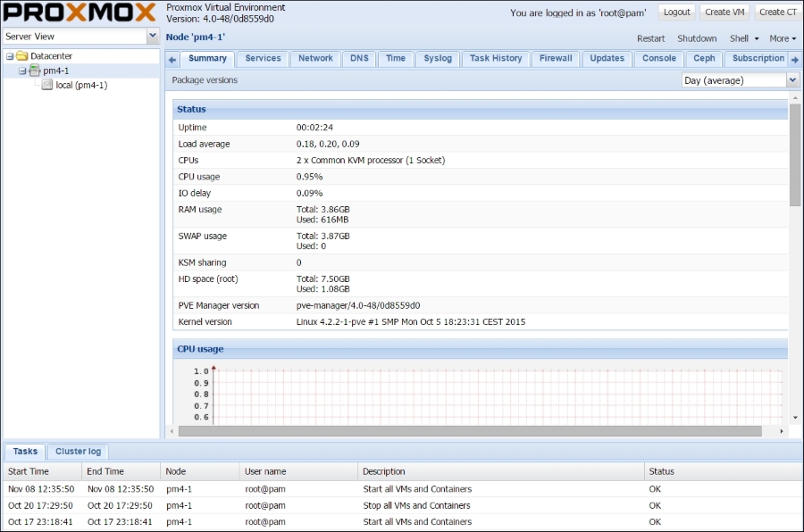Click the CPU usage chart panel header
Image resolution: width=804 pixels, height=532 pixels.
[x=480, y=349]
